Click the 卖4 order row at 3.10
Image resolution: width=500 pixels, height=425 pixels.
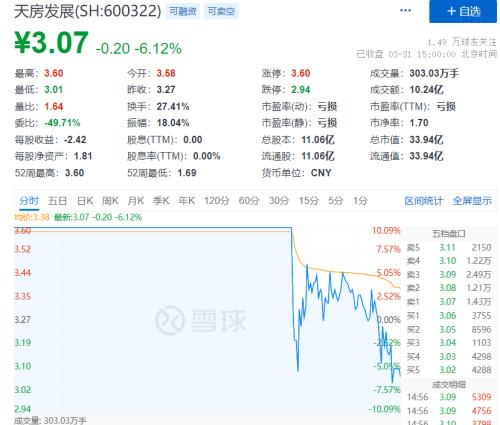click(449, 261)
